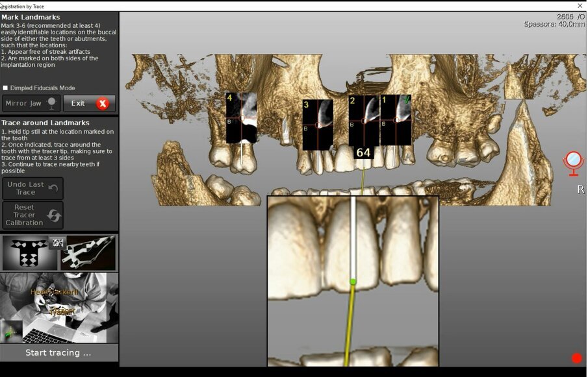Open the live camera tracking view
This screenshot has width=588, height=377.
(x=59, y=307)
